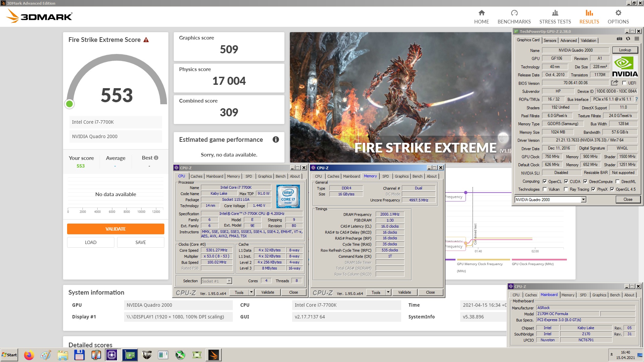Take GPU-Z screenshot with camera icon

coord(619,39)
